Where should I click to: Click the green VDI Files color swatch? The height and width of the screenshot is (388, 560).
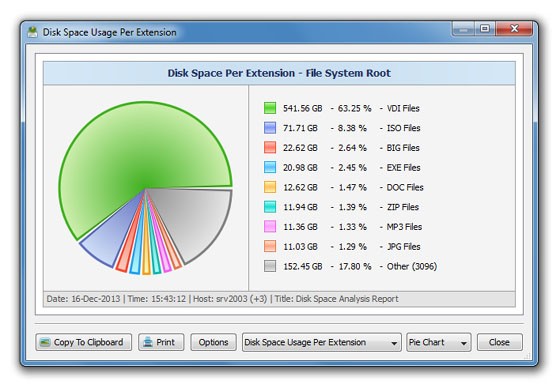tap(270, 108)
